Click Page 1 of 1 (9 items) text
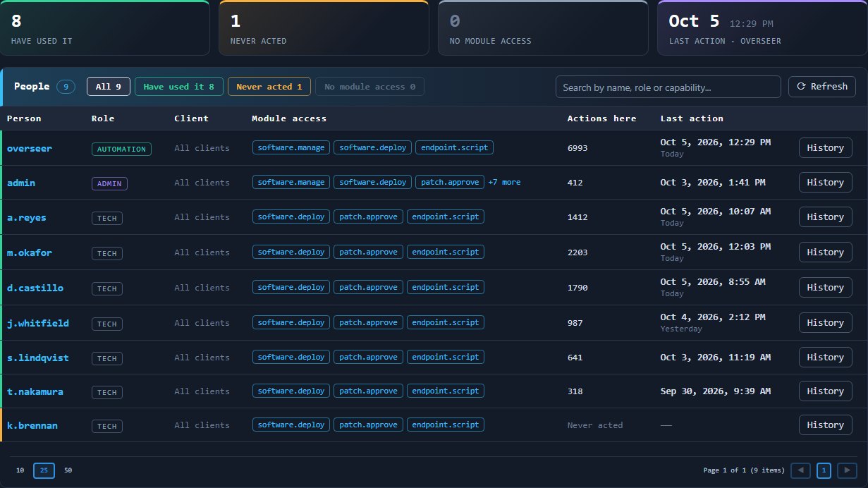This screenshot has width=868, height=488. (x=744, y=470)
